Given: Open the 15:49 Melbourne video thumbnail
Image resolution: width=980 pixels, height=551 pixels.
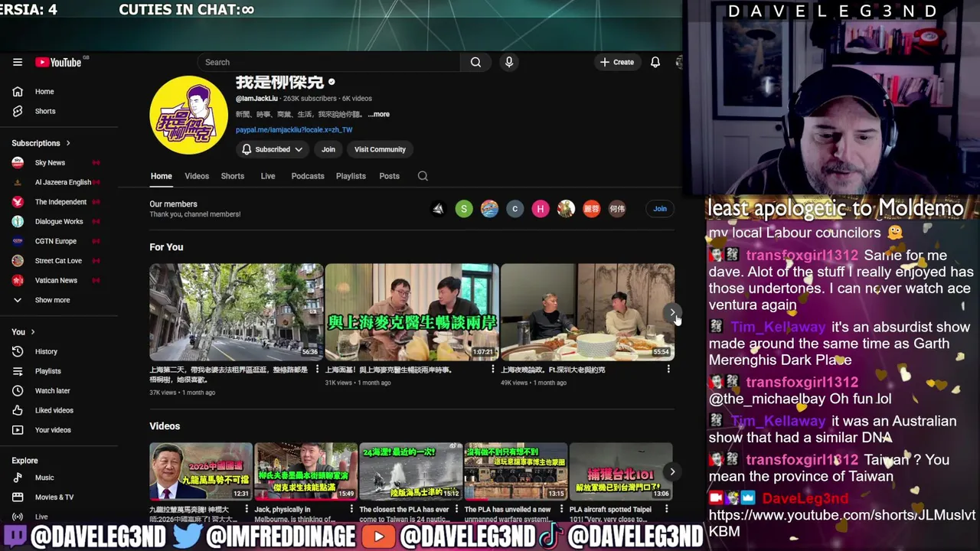Looking at the screenshot, I should [305, 471].
